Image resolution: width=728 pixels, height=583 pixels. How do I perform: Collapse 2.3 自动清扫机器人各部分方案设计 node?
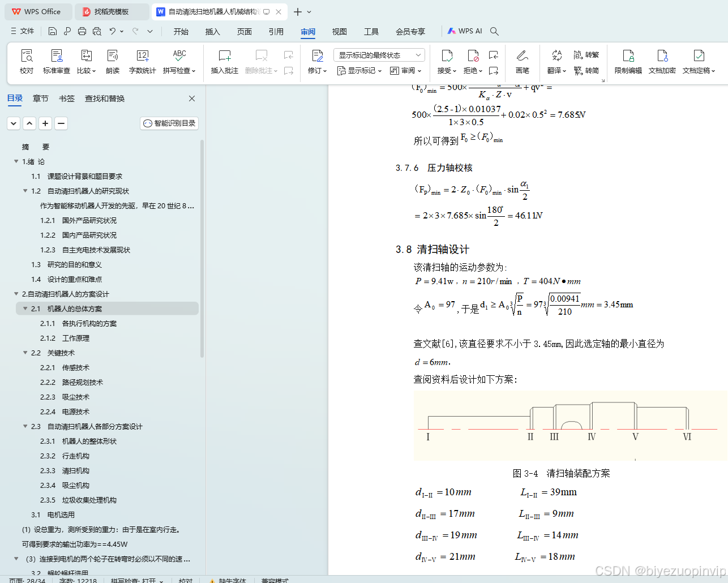(x=25, y=426)
